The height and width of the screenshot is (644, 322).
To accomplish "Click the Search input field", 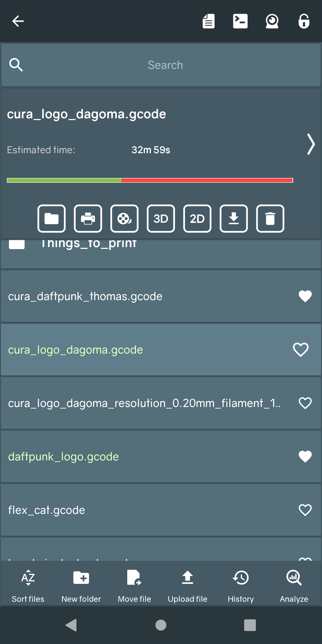I will [x=165, y=65].
